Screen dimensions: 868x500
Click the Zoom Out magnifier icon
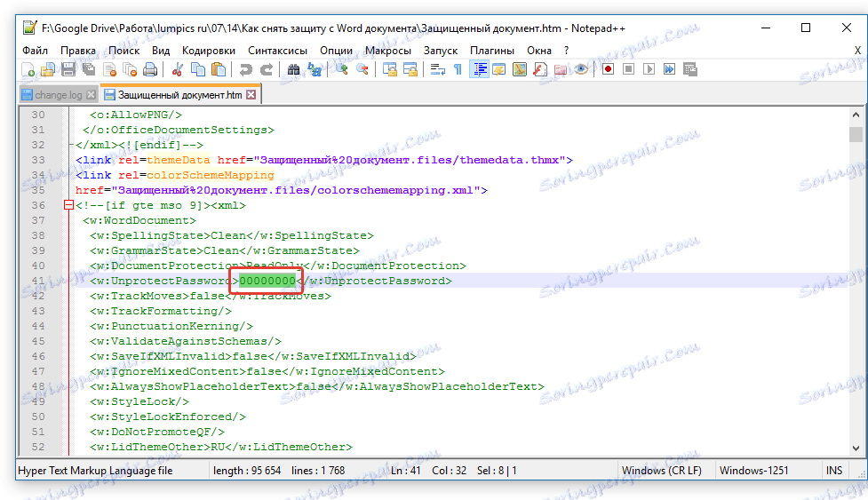tap(362, 69)
